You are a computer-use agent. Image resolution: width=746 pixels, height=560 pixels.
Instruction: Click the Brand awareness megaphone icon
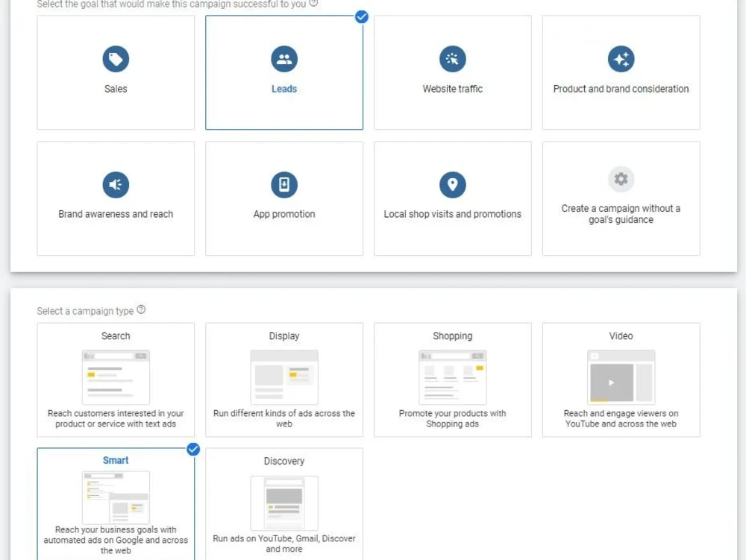tap(116, 184)
